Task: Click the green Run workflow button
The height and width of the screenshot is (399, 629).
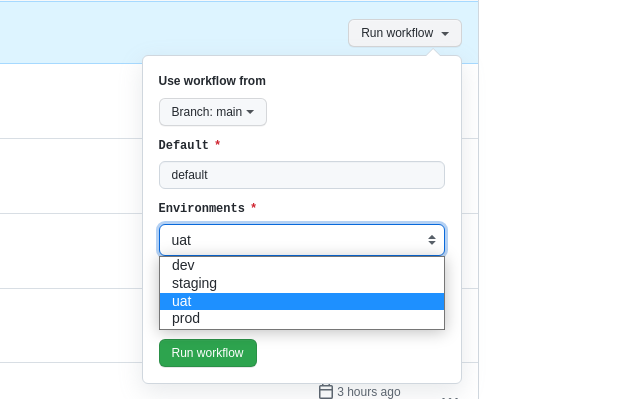Action: [x=208, y=353]
